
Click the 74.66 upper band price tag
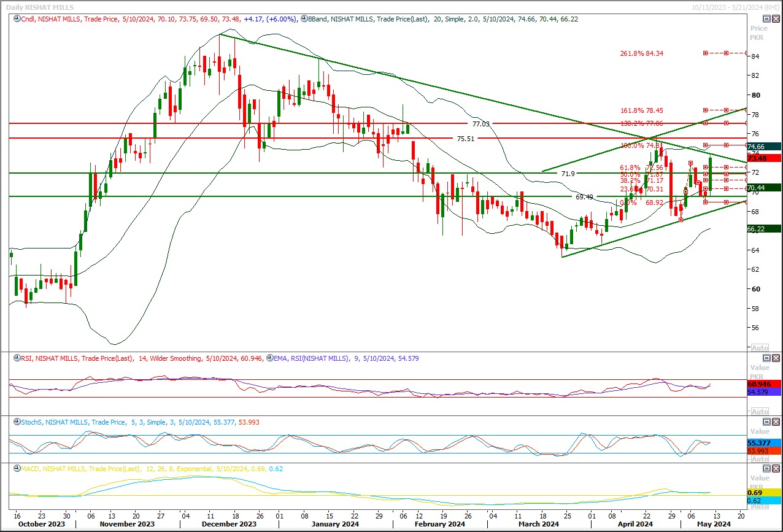[763, 147]
